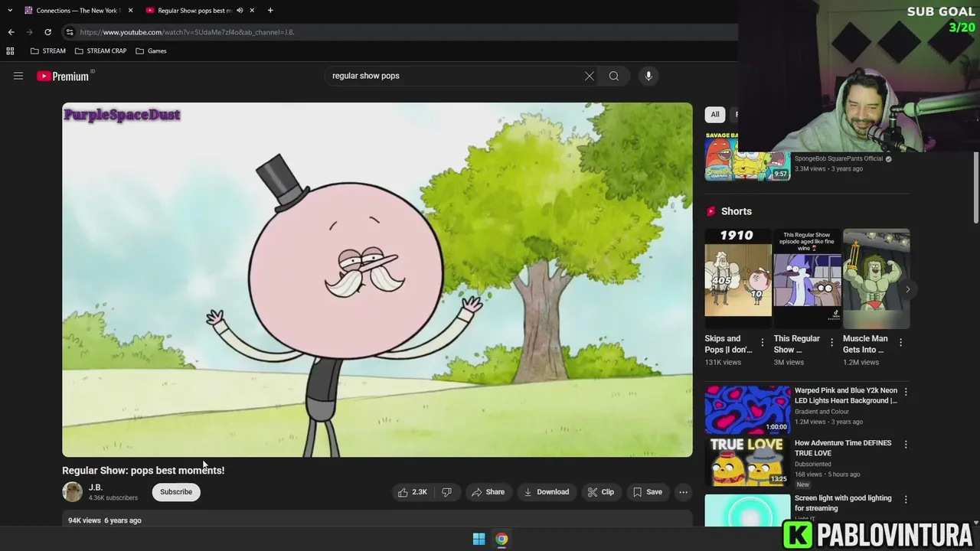Like the video with thumbs up

coord(412,492)
